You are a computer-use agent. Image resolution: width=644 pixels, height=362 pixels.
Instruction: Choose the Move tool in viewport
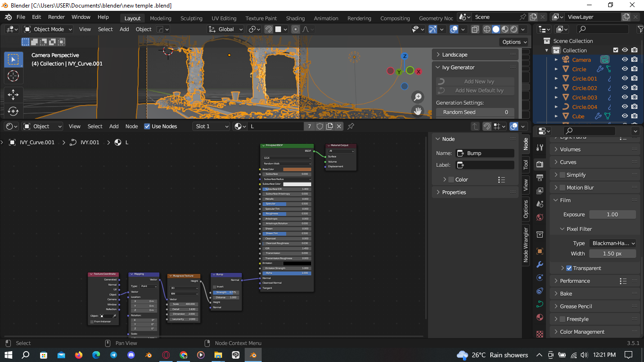click(x=13, y=95)
